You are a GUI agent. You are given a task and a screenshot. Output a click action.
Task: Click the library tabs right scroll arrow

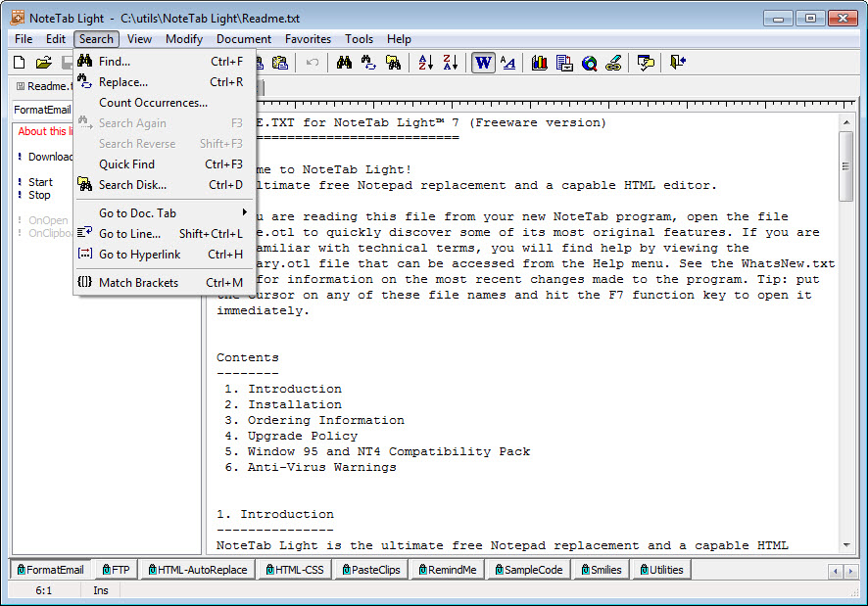tap(850, 571)
